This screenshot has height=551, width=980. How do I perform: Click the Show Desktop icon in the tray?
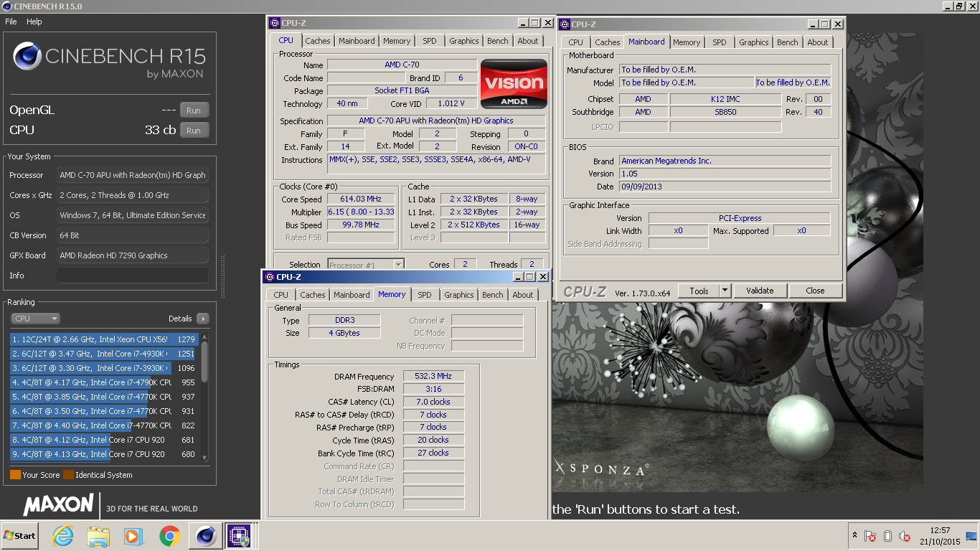(971, 536)
